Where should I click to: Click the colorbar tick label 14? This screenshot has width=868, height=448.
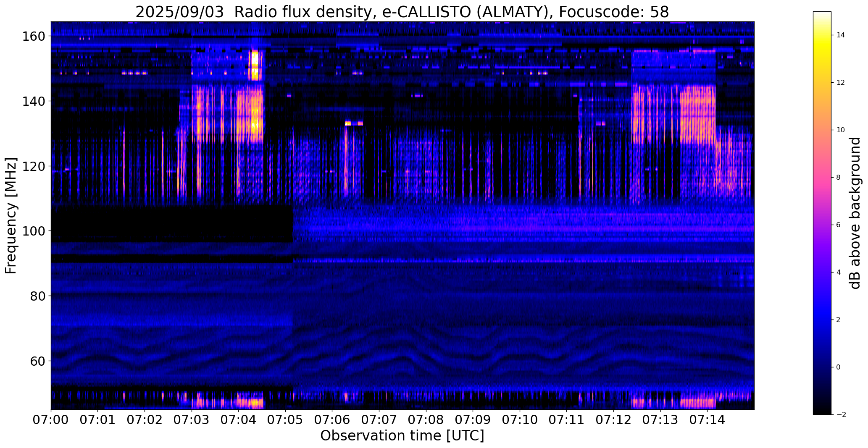(841, 35)
